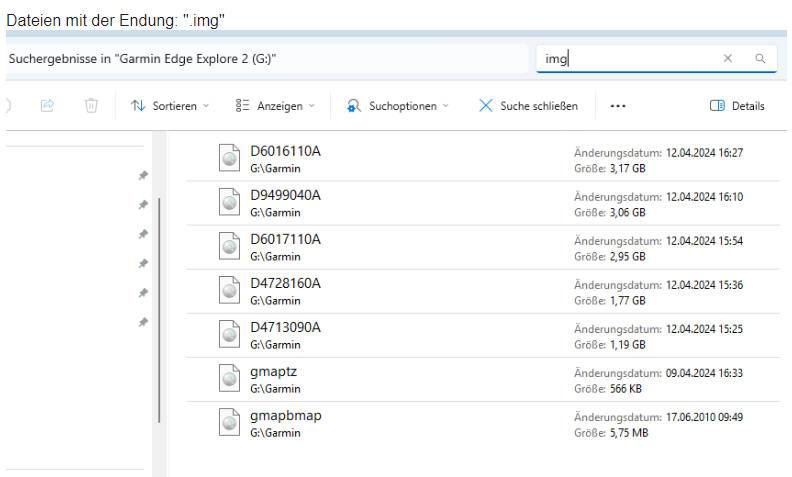Select the D4728160A file name

point(286,283)
